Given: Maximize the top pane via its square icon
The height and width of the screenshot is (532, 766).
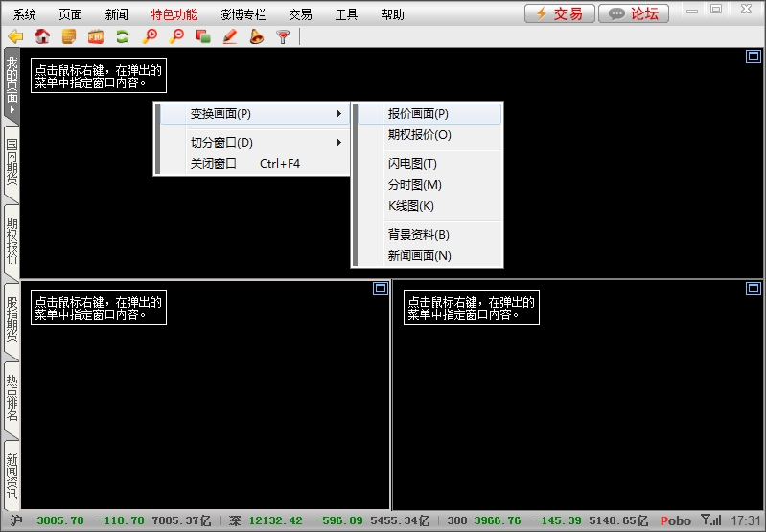Looking at the screenshot, I should point(754,57).
